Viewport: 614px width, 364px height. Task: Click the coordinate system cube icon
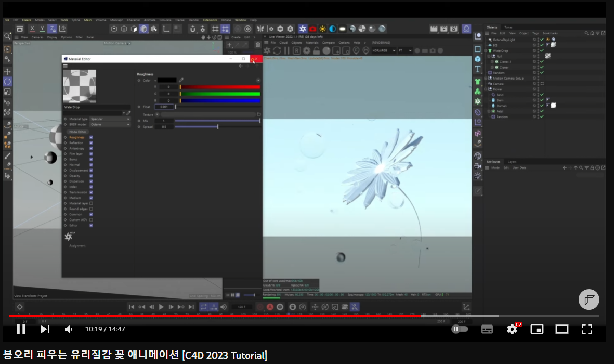click(x=62, y=29)
